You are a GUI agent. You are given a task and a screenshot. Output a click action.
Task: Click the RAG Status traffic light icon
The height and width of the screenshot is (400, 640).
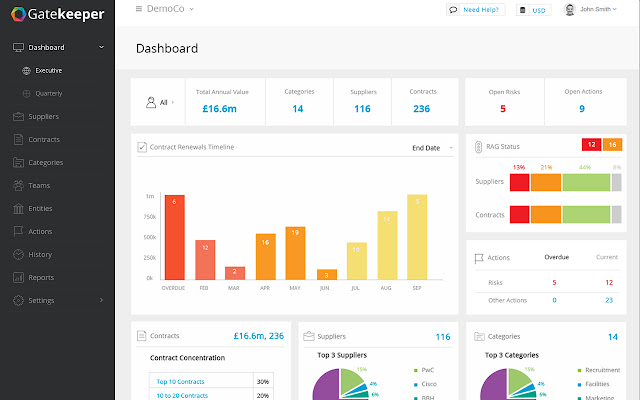[x=478, y=147]
